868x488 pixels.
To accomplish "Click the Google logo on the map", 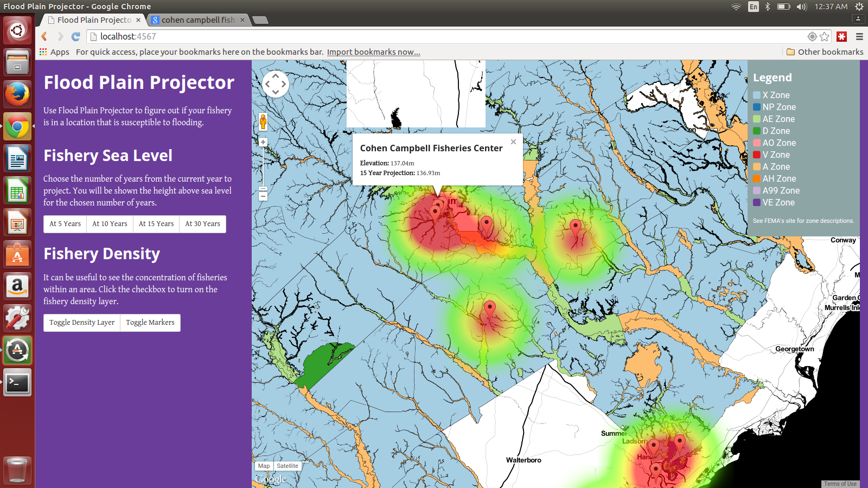I will pos(271,479).
